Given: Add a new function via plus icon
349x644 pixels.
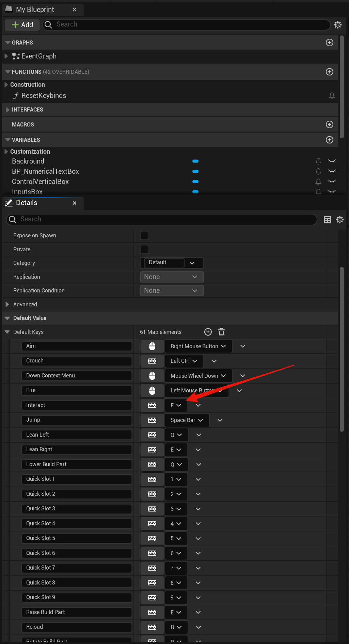Looking at the screenshot, I should point(329,72).
